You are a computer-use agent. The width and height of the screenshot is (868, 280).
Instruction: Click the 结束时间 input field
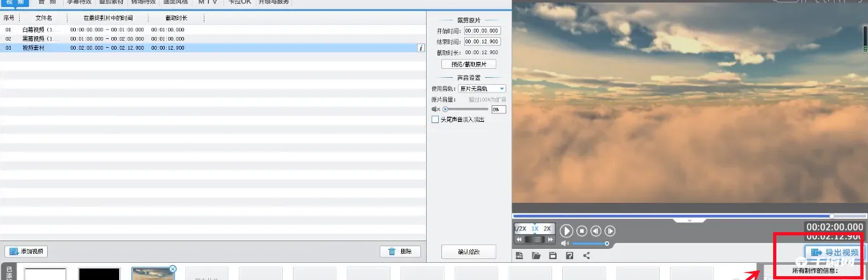(482, 41)
